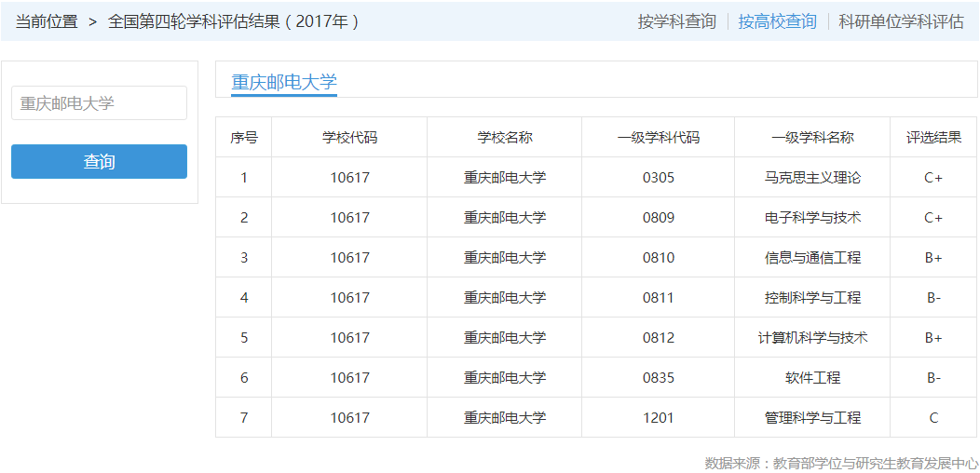This screenshot has height=473, width=980.
Task: Click school code 10617 in 马克思主义理论 row
Action: tap(349, 178)
